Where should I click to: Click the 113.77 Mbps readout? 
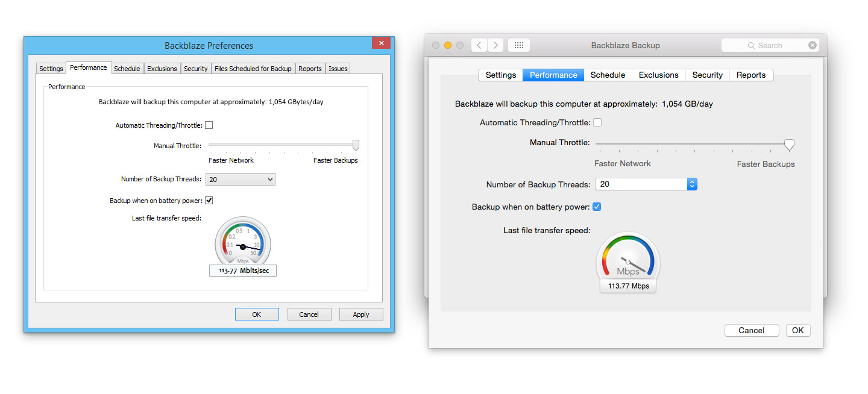click(x=628, y=286)
